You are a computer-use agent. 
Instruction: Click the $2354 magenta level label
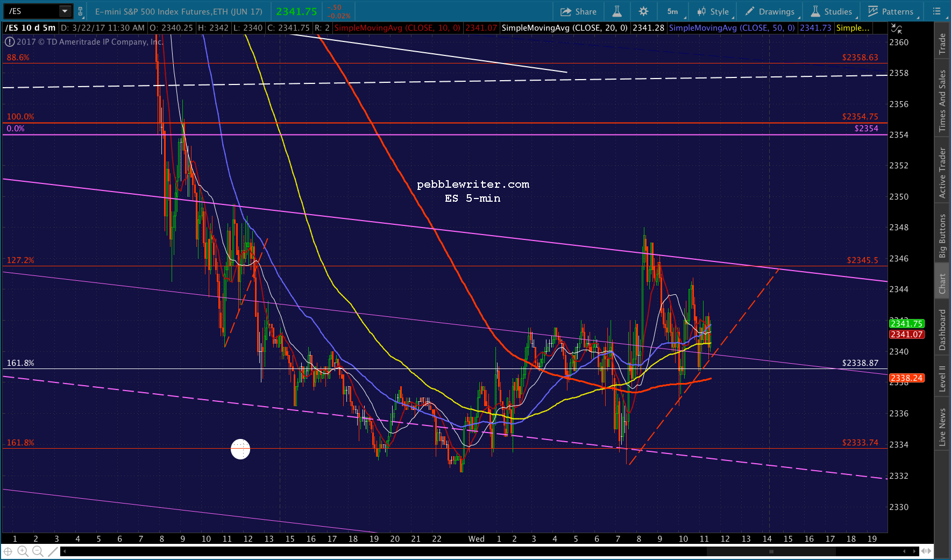pyautogui.click(x=866, y=129)
